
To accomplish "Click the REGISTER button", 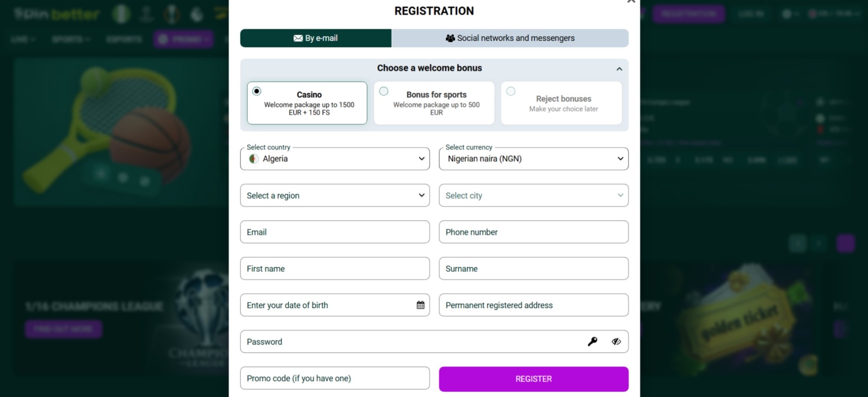I will pos(533,378).
